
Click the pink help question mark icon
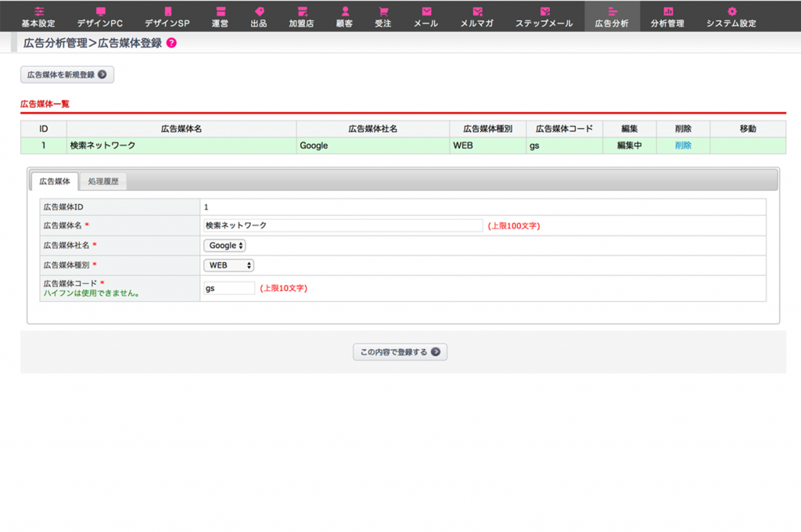click(x=171, y=43)
